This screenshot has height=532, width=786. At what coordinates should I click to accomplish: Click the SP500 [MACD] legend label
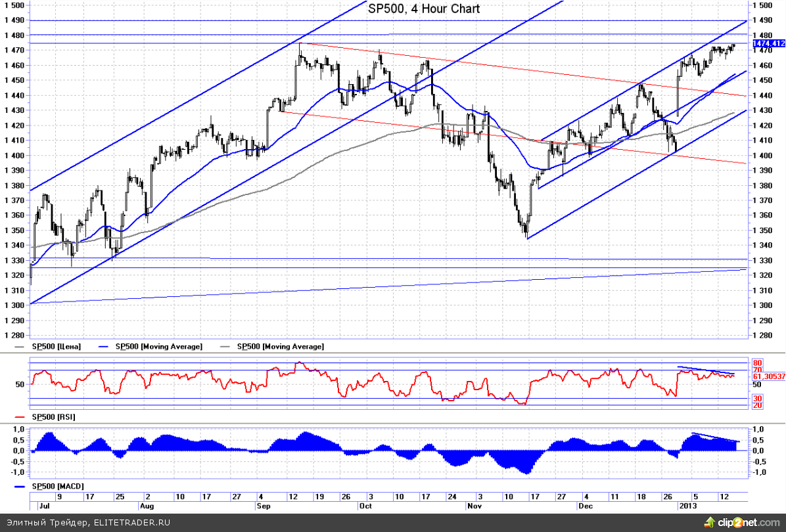[58, 487]
